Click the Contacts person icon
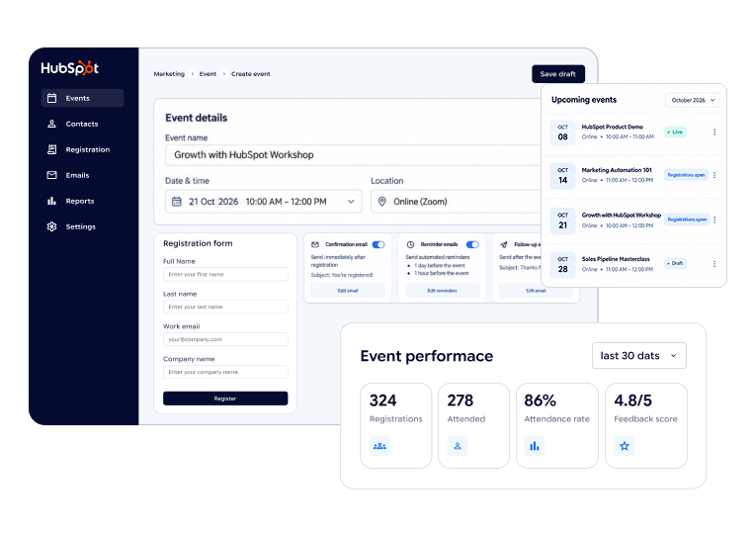 tap(51, 124)
